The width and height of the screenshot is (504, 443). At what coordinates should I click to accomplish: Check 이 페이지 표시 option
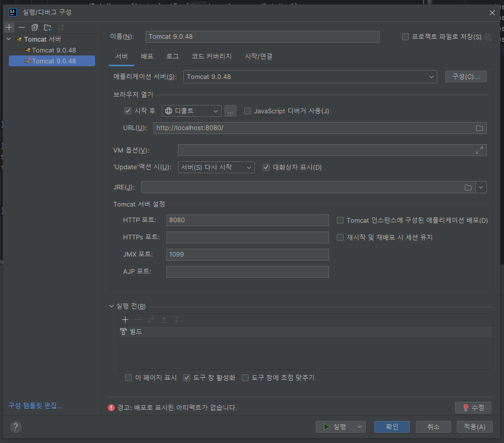click(x=128, y=378)
